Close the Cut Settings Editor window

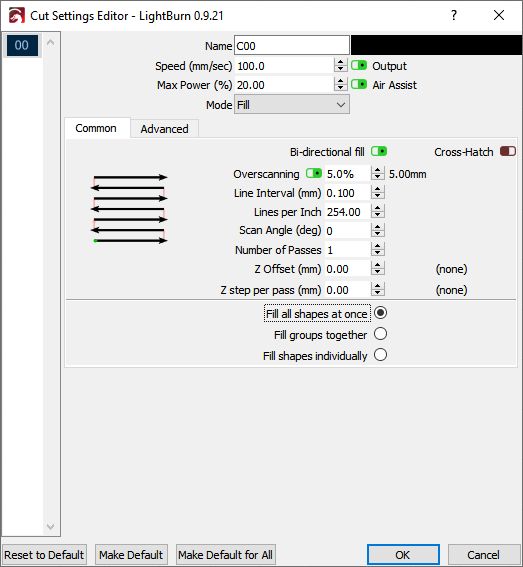tap(499, 15)
